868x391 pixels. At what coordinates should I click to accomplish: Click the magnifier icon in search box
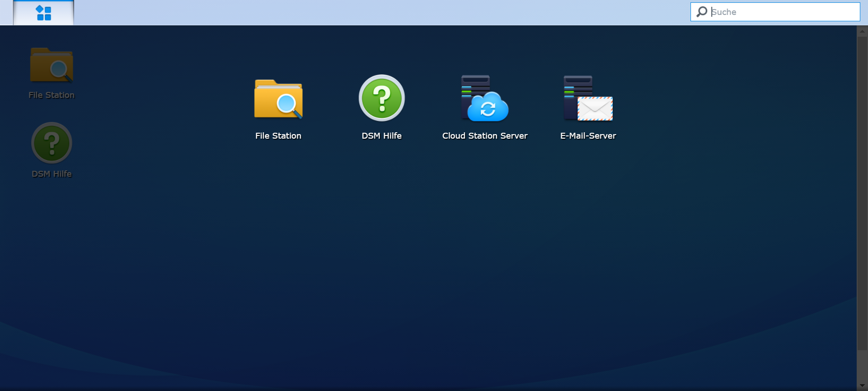pyautogui.click(x=701, y=12)
